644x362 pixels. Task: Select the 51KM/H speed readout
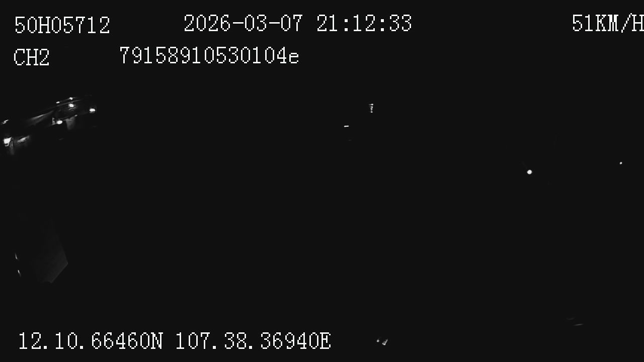[608, 23]
